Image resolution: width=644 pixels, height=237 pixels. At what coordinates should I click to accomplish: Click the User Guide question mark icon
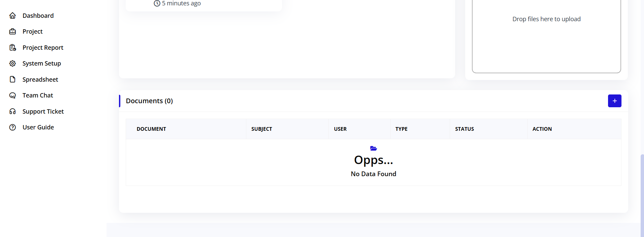click(12, 127)
